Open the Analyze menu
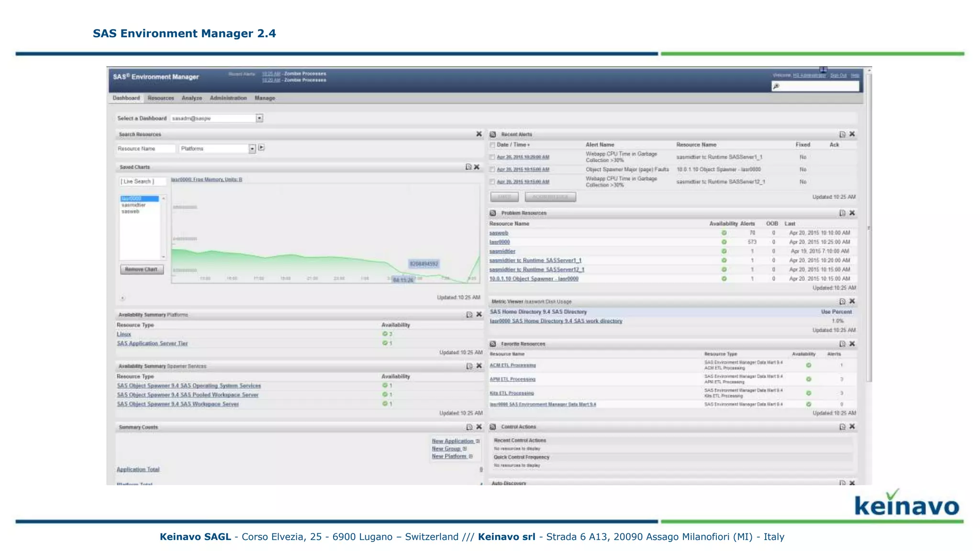 (x=192, y=98)
